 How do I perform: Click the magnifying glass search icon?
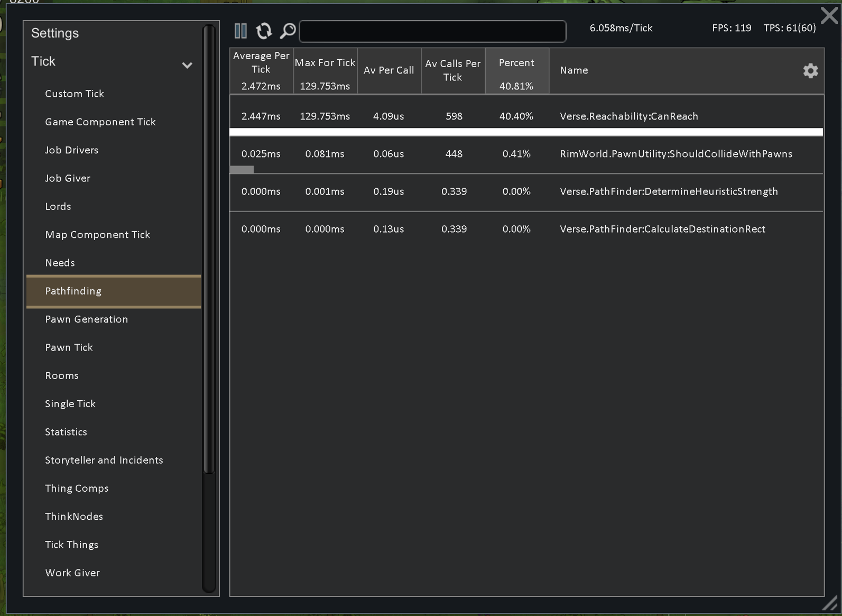point(288,31)
